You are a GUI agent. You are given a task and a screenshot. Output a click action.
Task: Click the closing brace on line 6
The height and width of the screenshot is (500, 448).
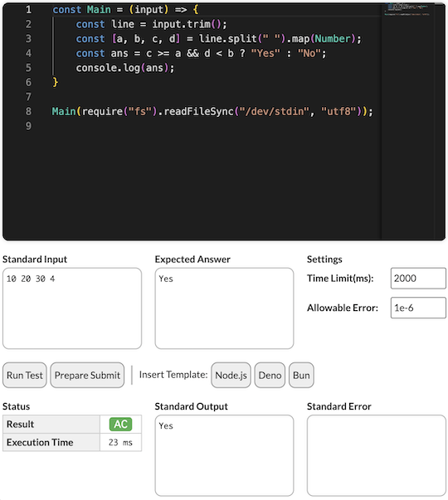pyautogui.click(x=56, y=82)
